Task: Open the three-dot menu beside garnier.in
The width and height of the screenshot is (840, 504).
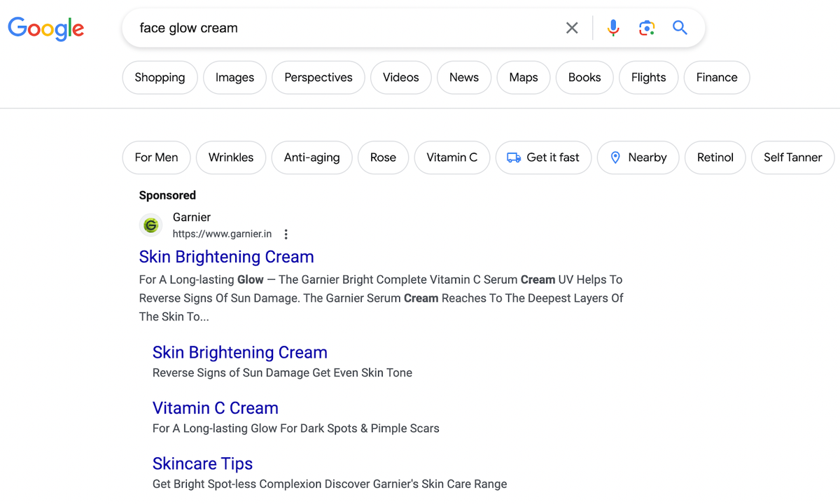Action: [x=286, y=234]
